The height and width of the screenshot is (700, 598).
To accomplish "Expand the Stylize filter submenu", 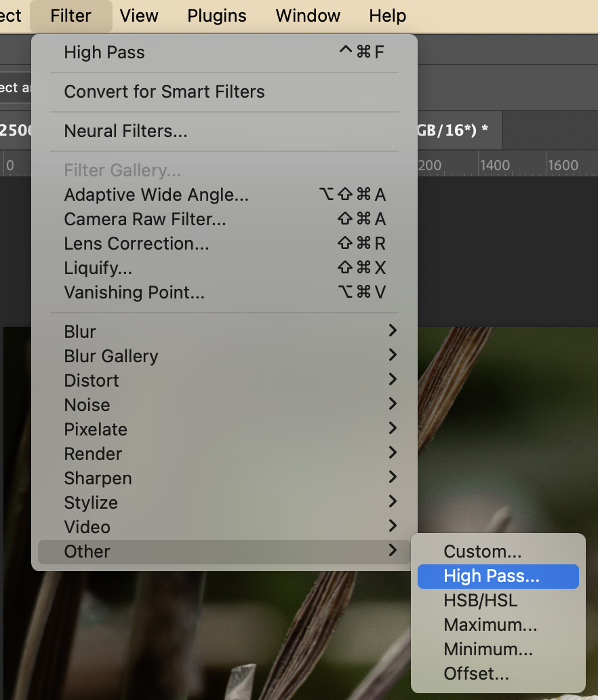I will pyautogui.click(x=392, y=502).
